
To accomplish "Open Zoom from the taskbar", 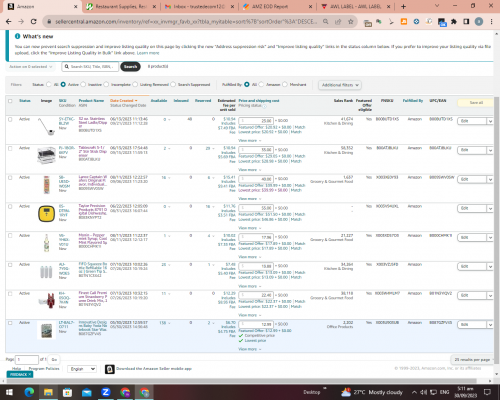I will click(x=106, y=392).
